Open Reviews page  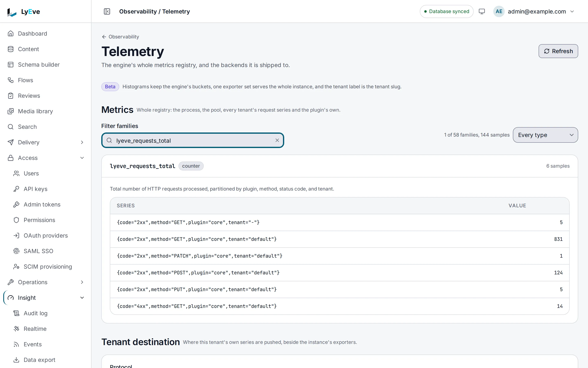point(46,96)
